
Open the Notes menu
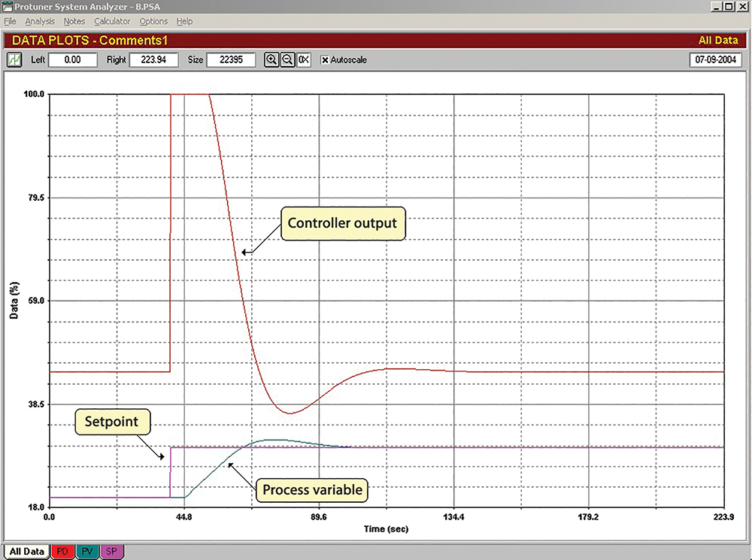tap(74, 21)
